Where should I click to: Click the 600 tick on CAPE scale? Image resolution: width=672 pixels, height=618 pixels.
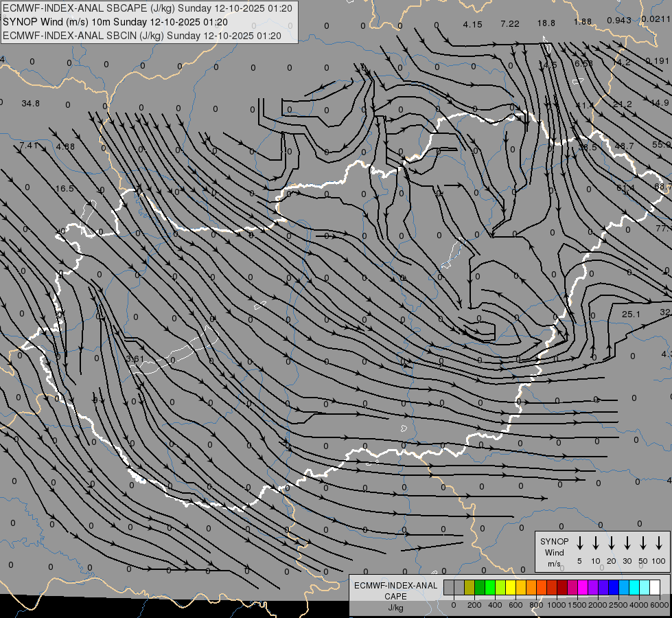coord(515,605)
